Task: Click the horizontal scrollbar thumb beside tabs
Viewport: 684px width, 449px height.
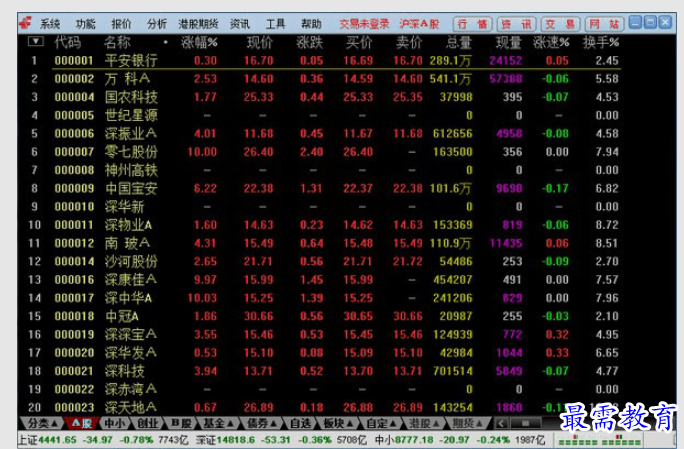Action: tap(526, 423)
